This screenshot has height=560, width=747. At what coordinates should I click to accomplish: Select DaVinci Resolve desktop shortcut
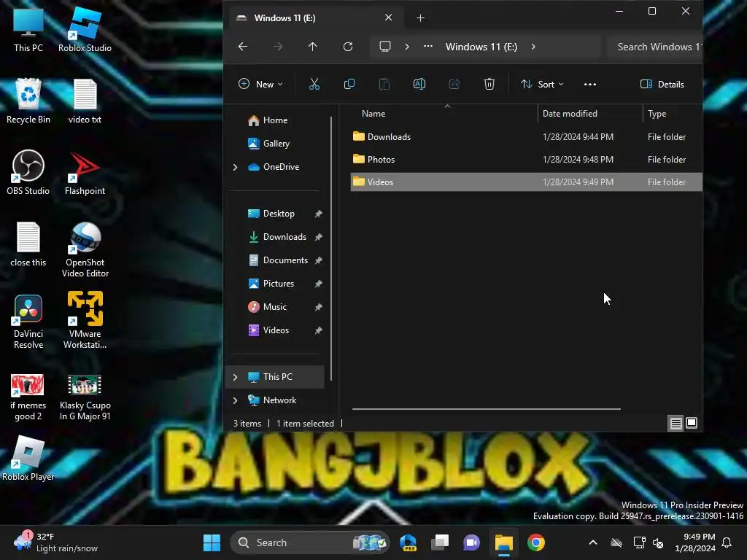click(x=28, y=321)
